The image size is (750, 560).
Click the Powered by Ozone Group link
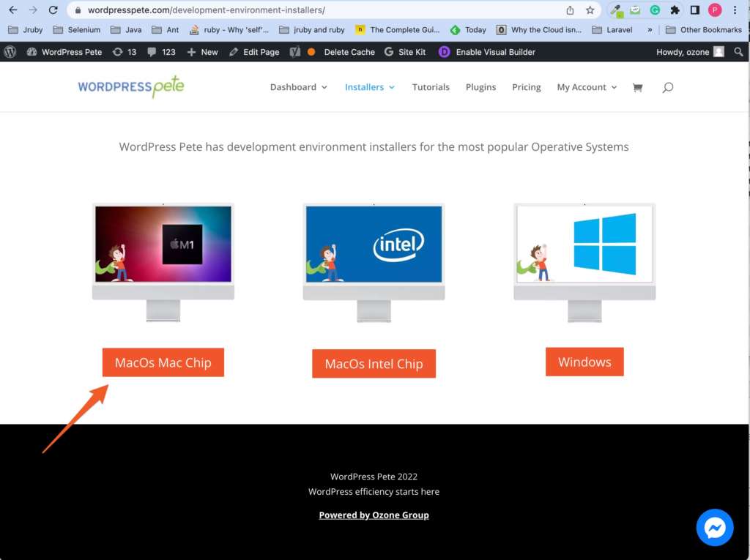tap(374, 515)
